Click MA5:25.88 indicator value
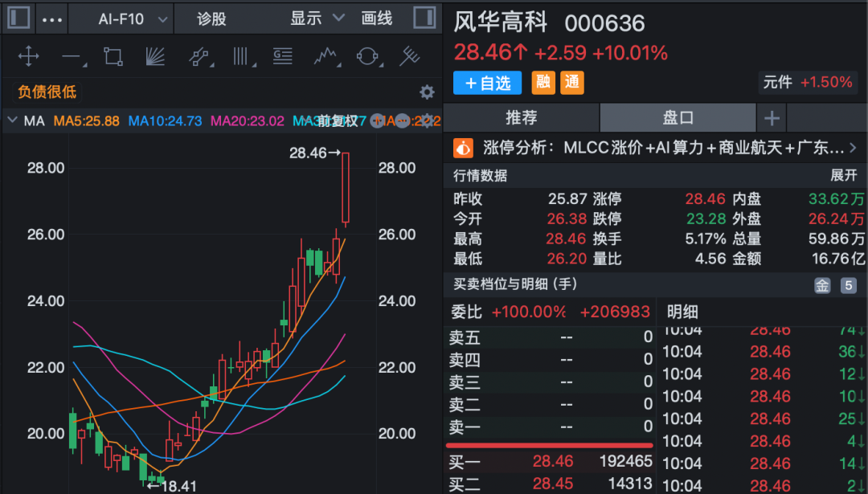868x494 pixels. pyautogui.click(x=86, y=121)
